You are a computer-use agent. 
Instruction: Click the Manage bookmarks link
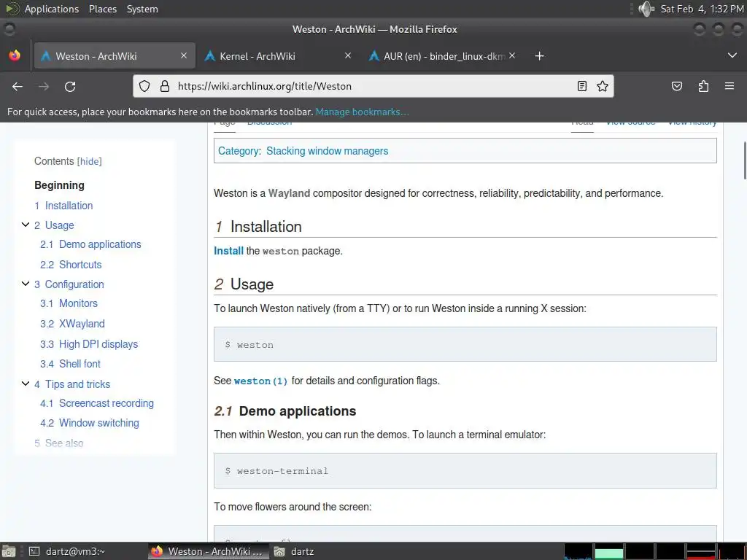(362, 112)
